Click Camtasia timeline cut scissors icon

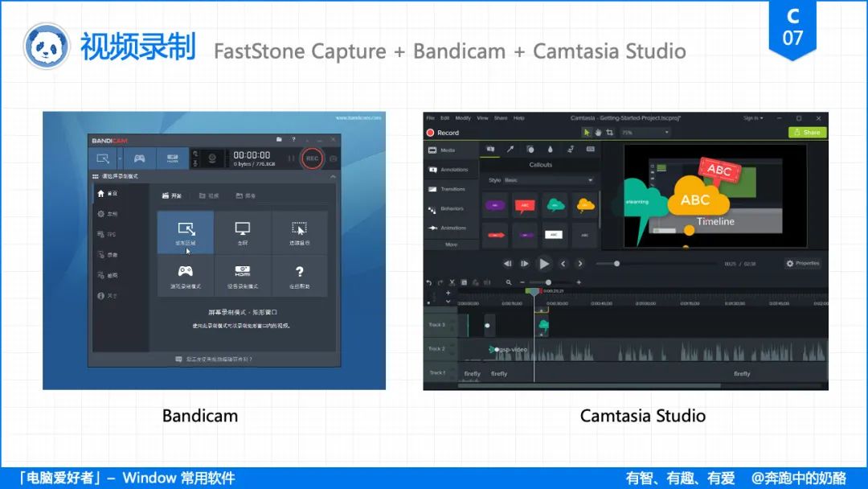click(x=452, y=282)
